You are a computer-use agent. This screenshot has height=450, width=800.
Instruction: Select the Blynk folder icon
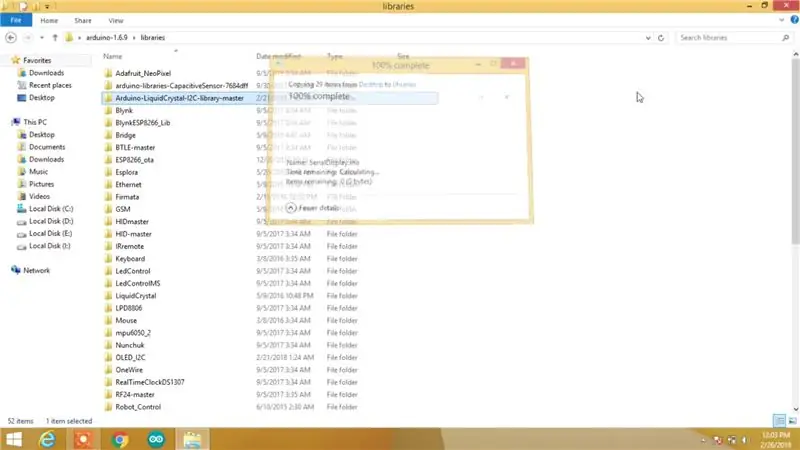click(108, 110)
